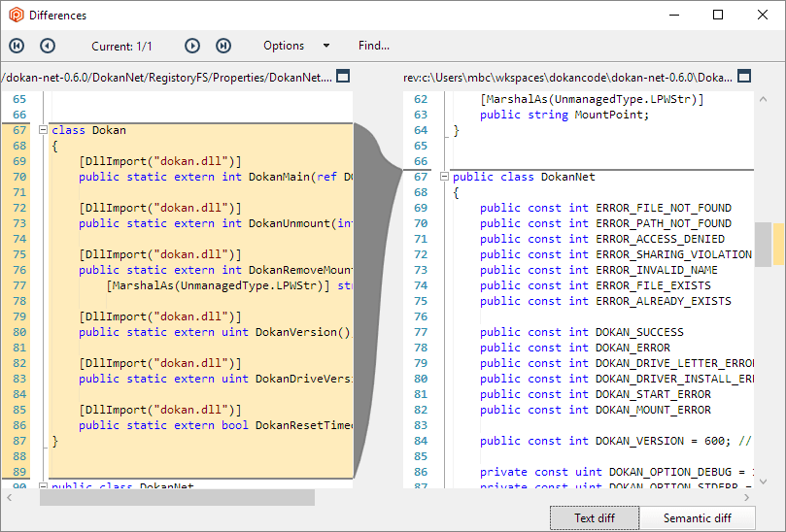Click DOKAN_DRIVE_LETTER_ERROR constant line
Image resolution: width=786 pixels, height=532 pixels.
617,363
